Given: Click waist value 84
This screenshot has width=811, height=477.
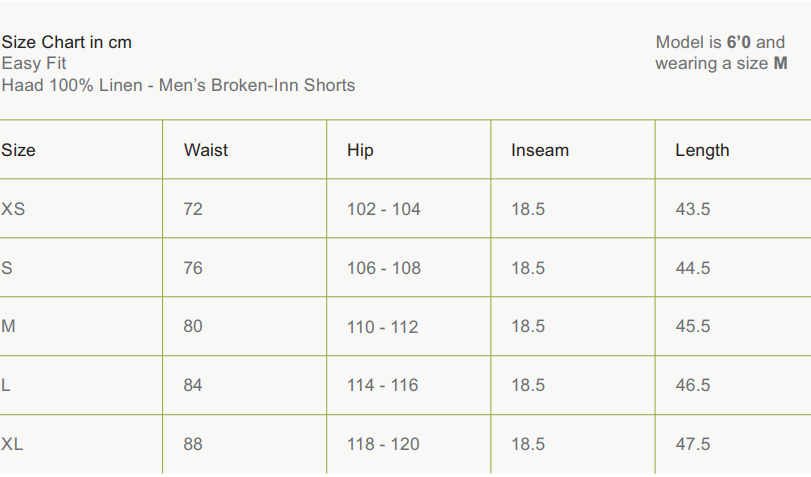Looking at the screenshot, I should 193,385.
